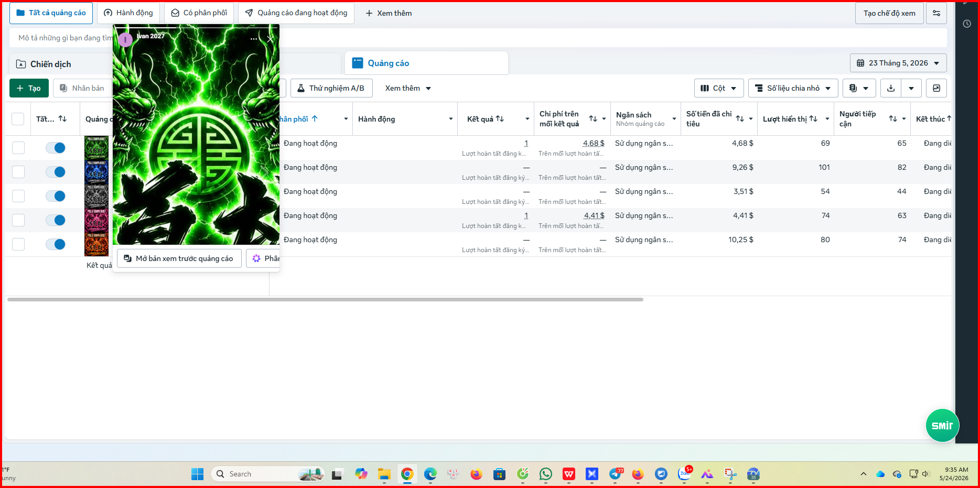The height and width of the screenshot is (488, 980).
Task: Open the date range 23 Tháng 5, 2026
Action: (898, 63)
